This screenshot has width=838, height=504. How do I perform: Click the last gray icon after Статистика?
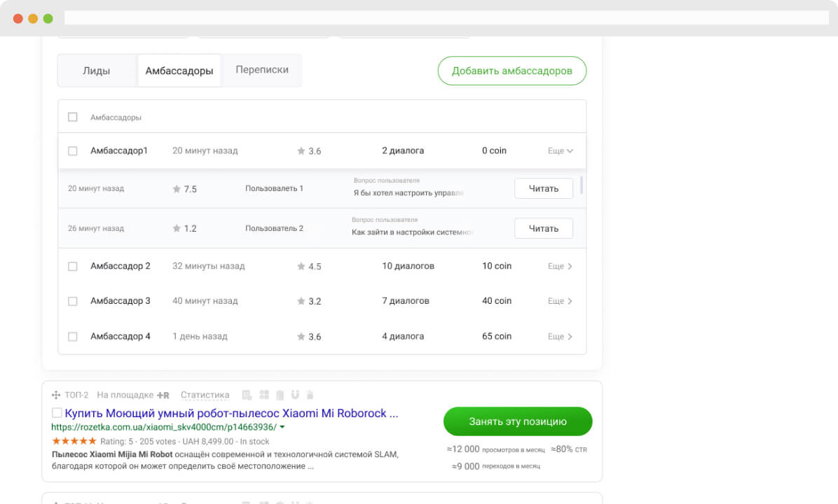pyautogui.click(x=310, y=395)
